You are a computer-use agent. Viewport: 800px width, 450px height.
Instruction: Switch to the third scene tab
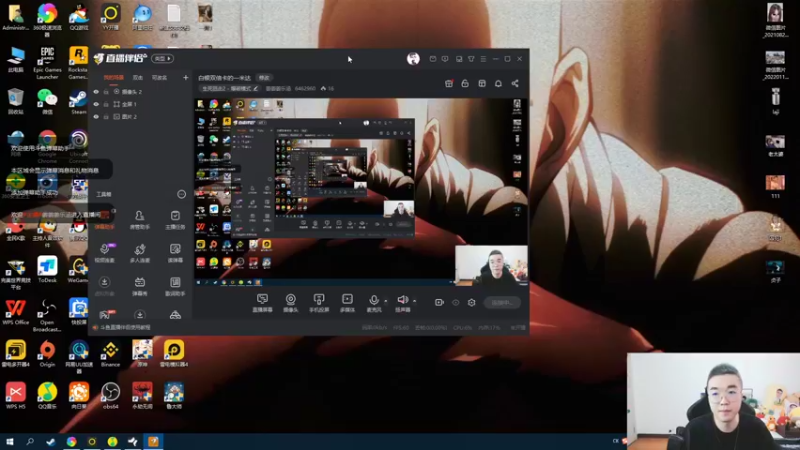point(159,78)
